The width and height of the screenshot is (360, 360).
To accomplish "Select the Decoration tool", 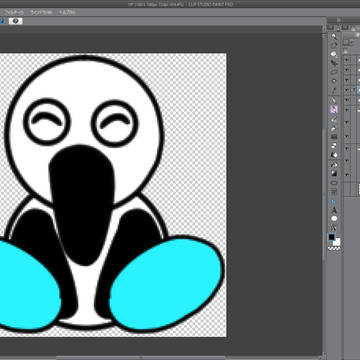I will coord(334,137).
